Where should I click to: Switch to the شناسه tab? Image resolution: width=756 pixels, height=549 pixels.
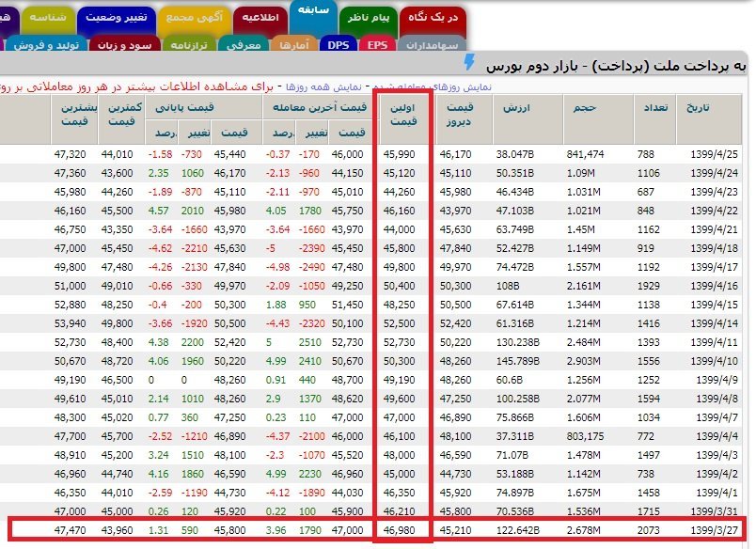[42, 17]
